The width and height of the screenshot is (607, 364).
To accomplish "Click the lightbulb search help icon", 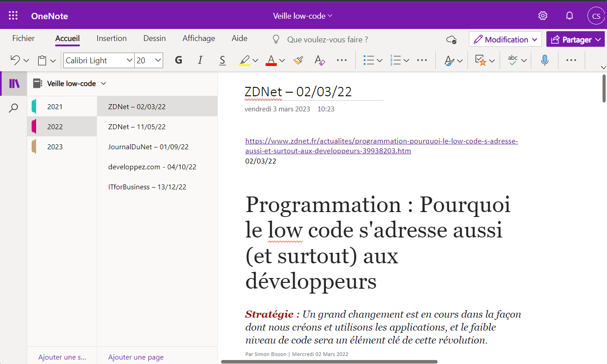I will [276, 39].
